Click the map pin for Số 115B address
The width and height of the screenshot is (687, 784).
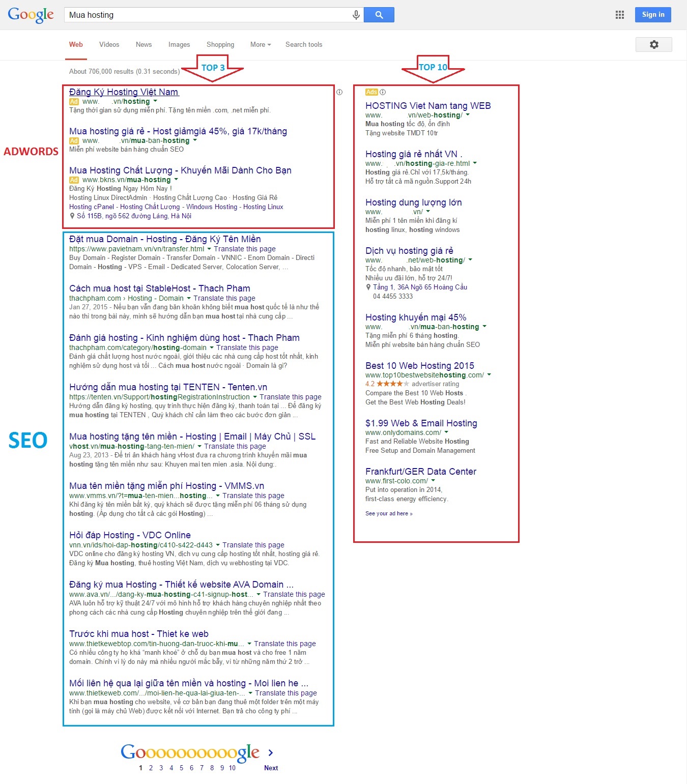click(x=72, y=216)
